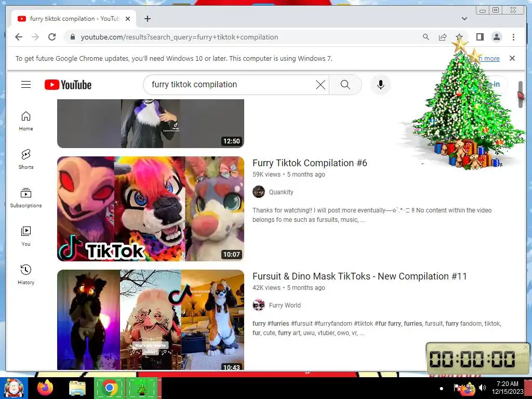532x399 pixels.
Task: Click the Quankity channel avatar
Action: coord(259,192)
